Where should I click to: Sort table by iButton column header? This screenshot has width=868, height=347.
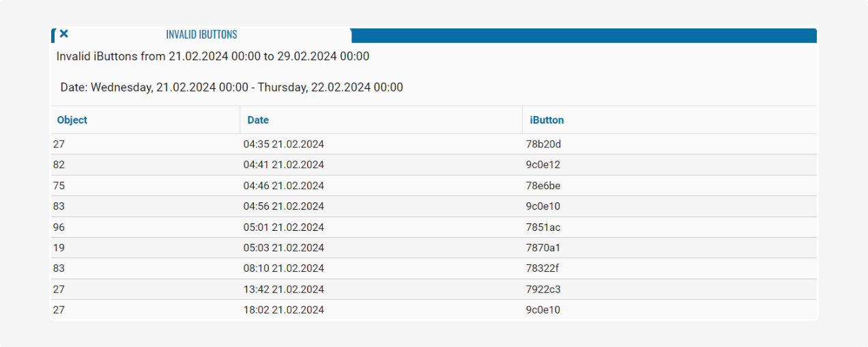[x=547, y=120]
